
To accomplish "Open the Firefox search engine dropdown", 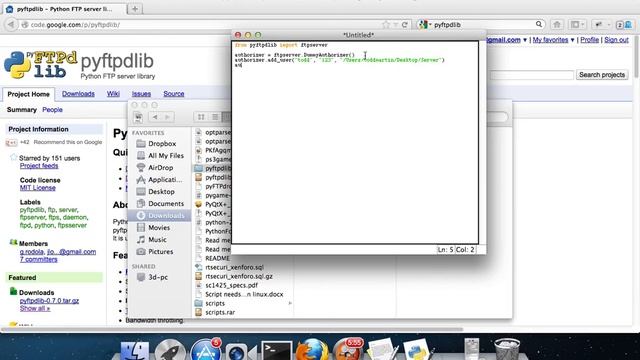I will click(425, 24).
